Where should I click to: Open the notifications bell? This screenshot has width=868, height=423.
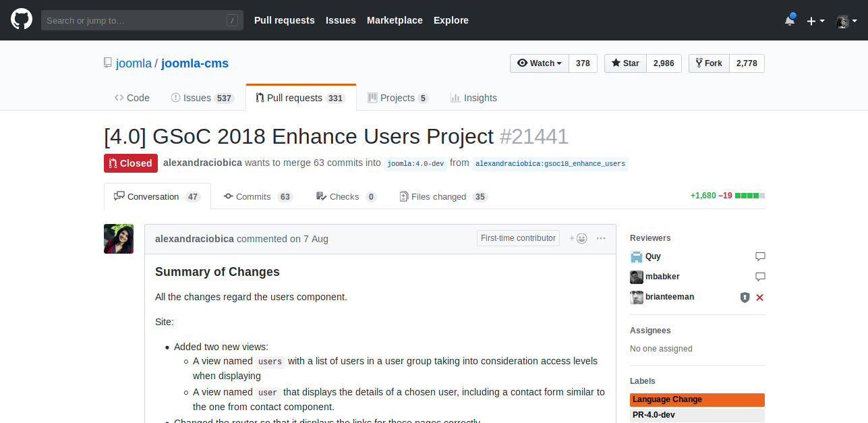pyautogui.click(x=789, y=20)
